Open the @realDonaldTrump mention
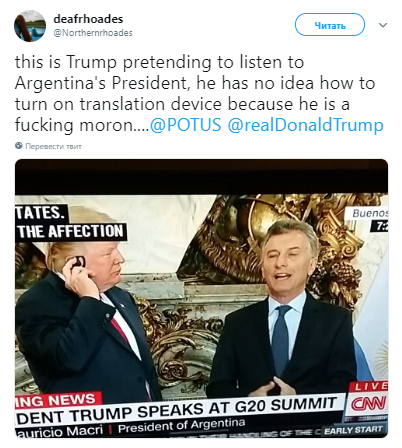The width and height of the screenshot is (402, 448). pos(305,125)
